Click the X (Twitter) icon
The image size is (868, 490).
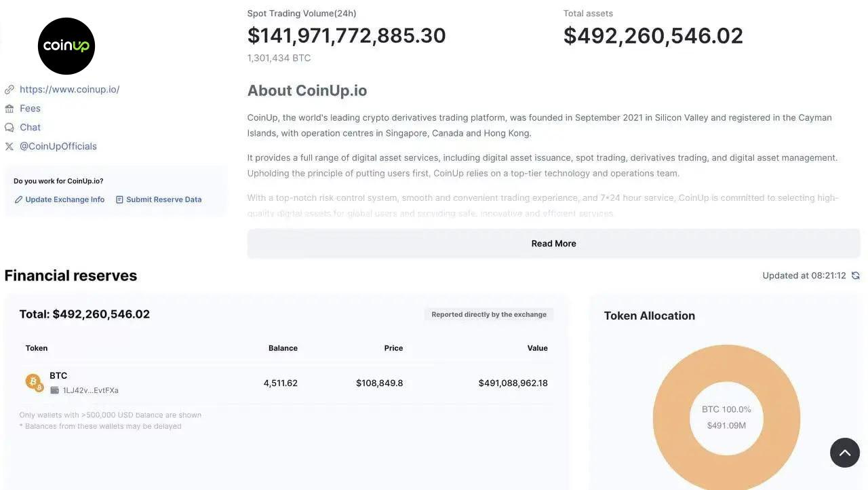point(9,145)
